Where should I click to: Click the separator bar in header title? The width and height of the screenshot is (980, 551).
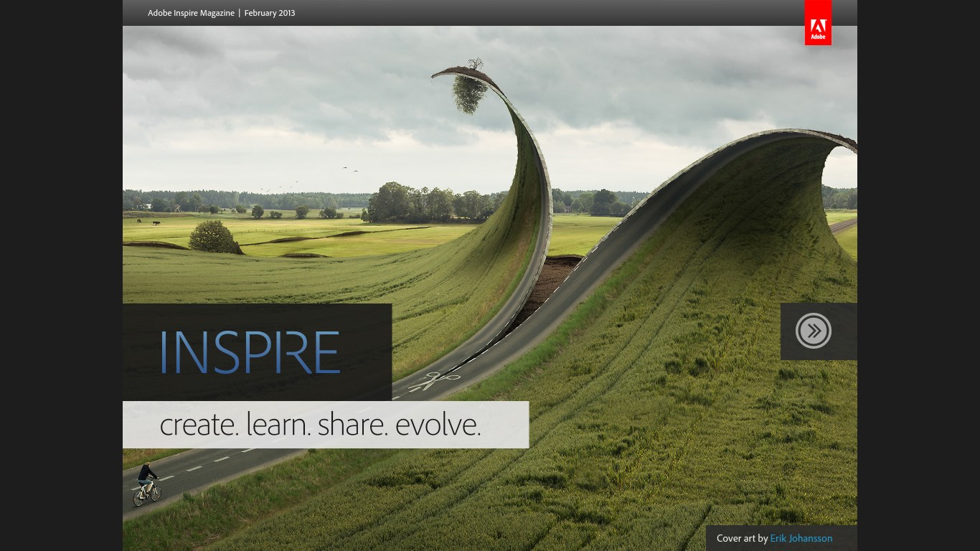pos(240,13)
